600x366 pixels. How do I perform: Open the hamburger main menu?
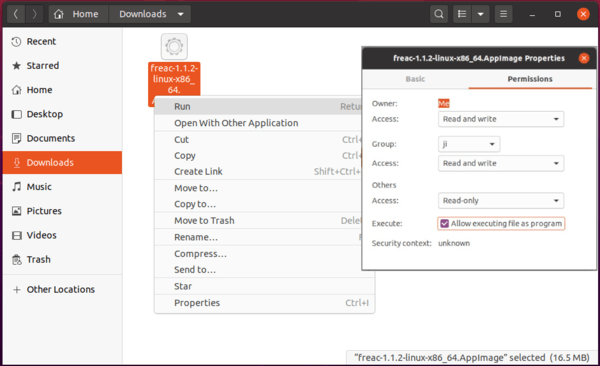click(504, 14)
